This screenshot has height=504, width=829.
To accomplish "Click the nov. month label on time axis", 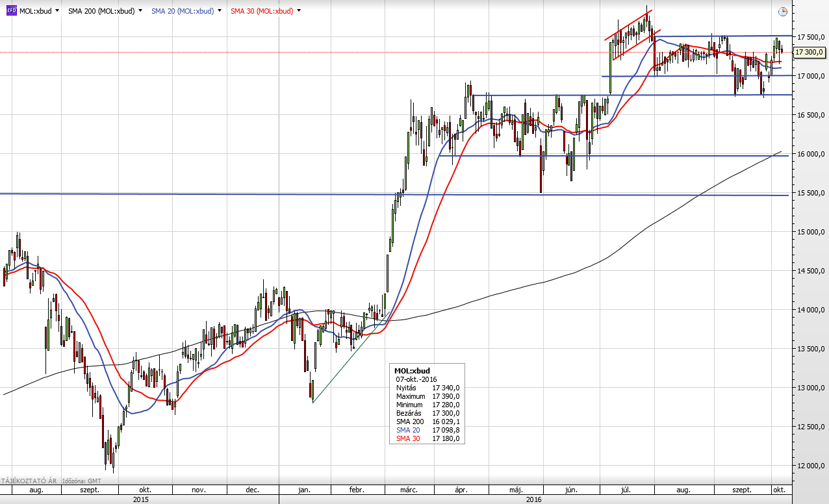I will 199,490.
